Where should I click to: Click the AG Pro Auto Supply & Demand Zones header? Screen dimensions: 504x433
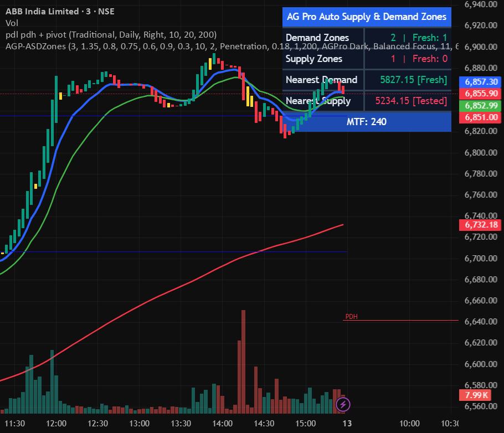(367, 17)
